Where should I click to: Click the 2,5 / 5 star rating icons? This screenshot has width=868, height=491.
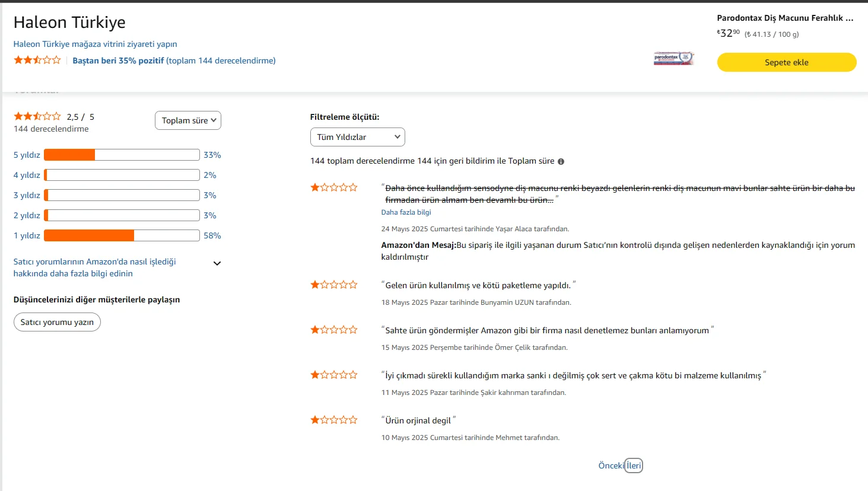[x=37, y=116]
